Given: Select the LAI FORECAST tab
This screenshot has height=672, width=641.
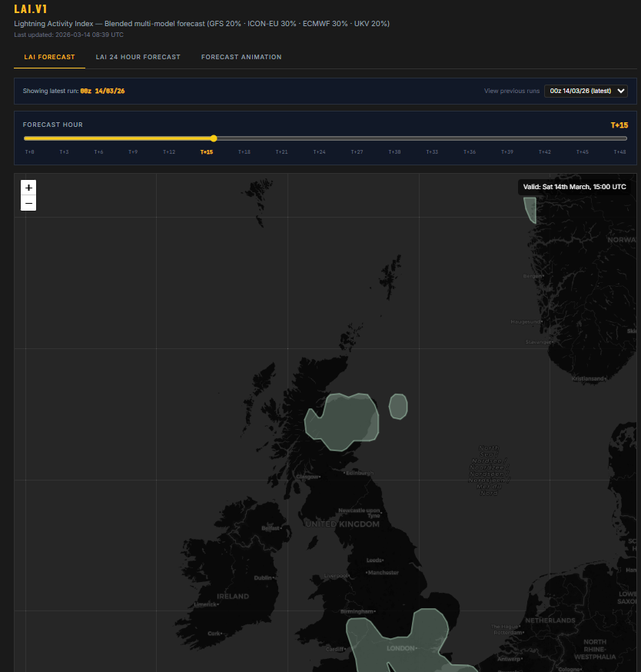Looking at the screenshot, I should [49, 57].
